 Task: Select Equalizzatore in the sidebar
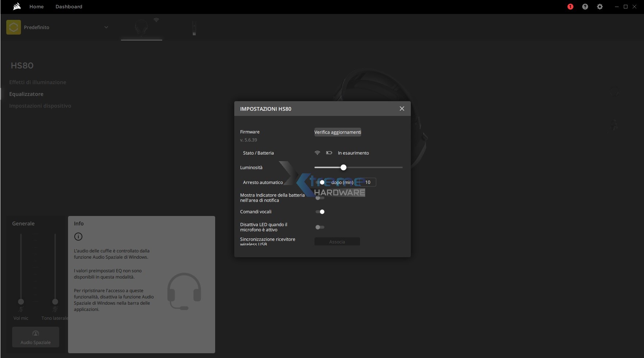click(x=26, y=94)
